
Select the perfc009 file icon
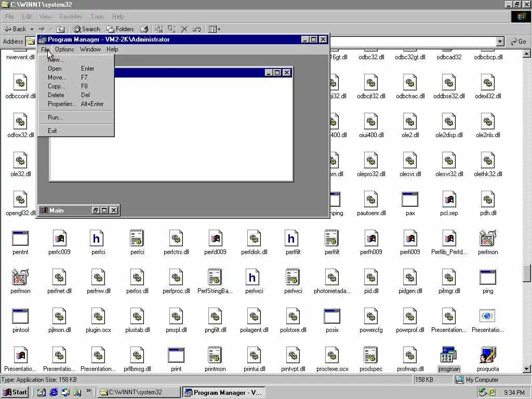59,238
